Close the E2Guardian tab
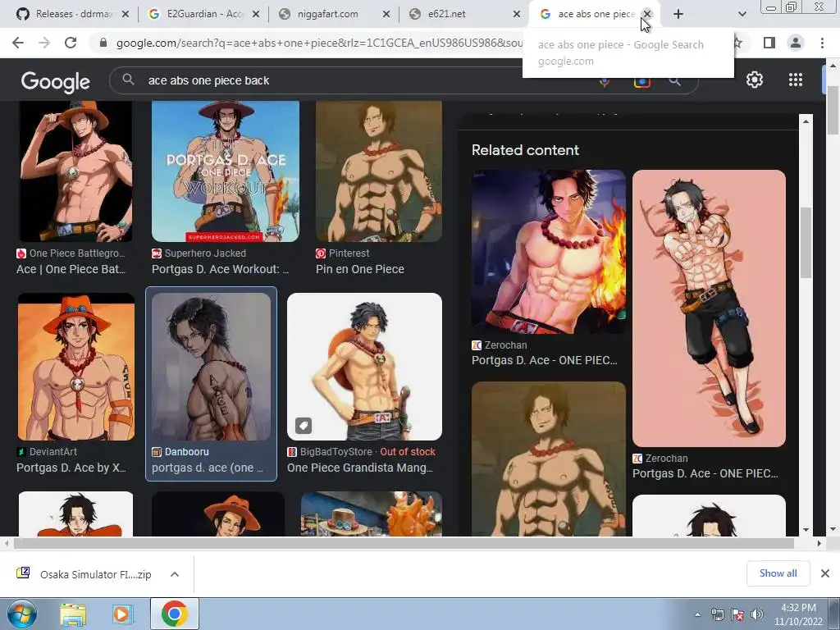 click(x=256, y=14)
